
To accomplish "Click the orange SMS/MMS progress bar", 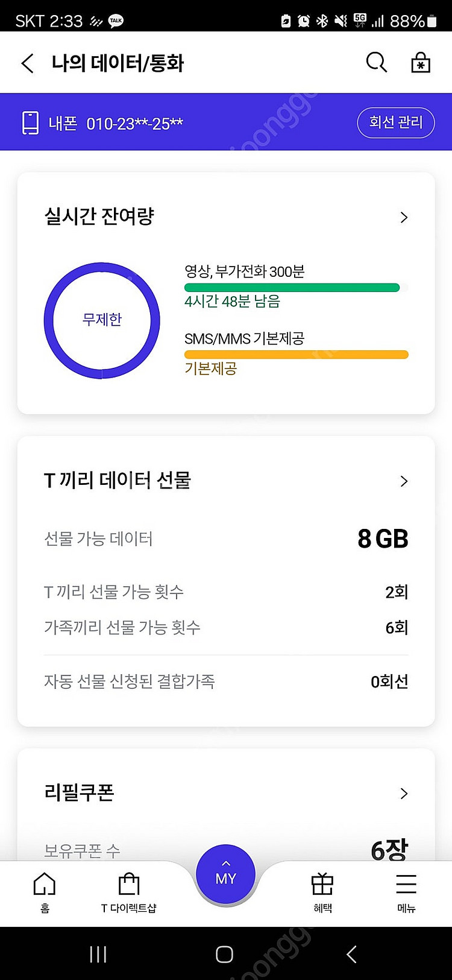I will point(296,355).
